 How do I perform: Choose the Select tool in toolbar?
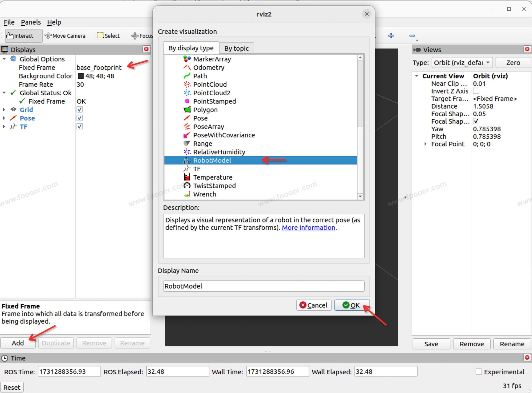pos(108,36)
